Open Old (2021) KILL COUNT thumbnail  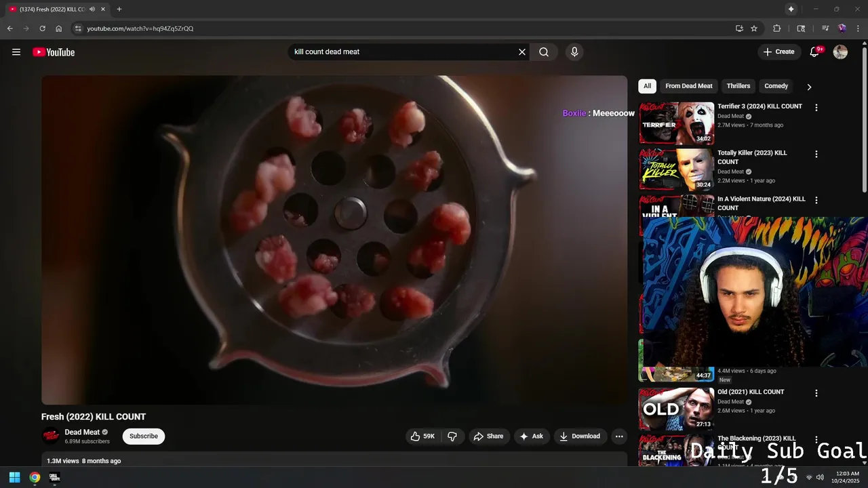coord(677,409)
